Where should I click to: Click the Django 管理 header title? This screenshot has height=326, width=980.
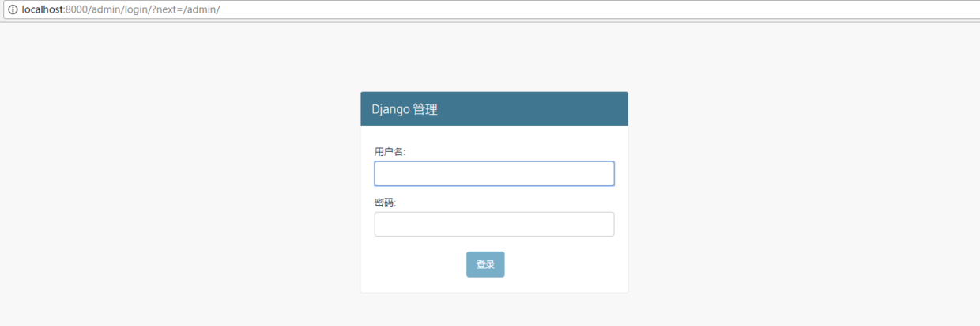405,109
